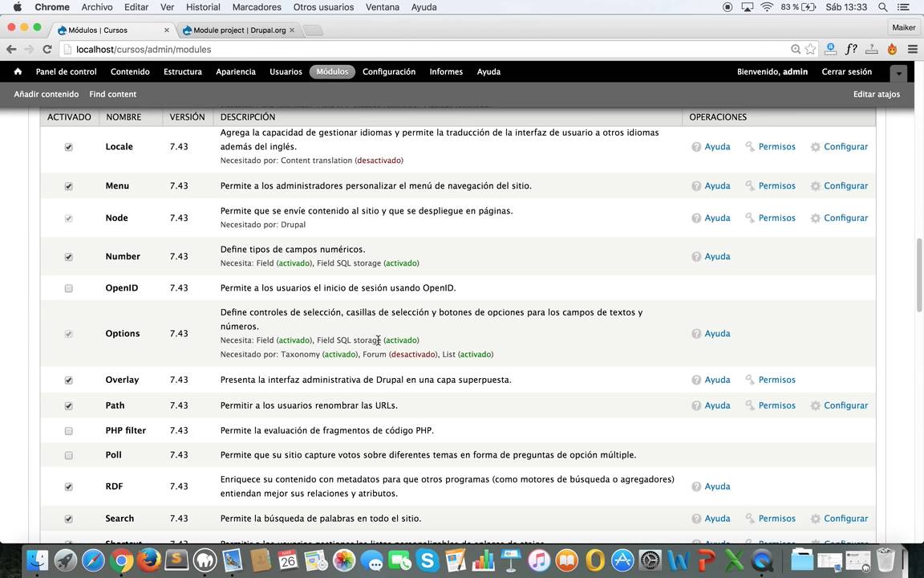Open the Historial menu
This screenshot has width=924, height=578.
point(203,7)
